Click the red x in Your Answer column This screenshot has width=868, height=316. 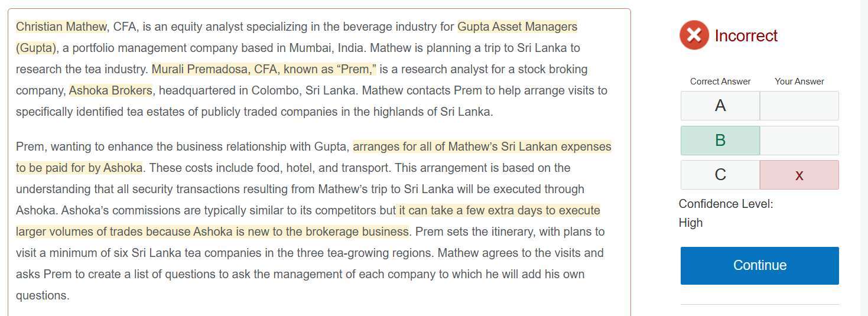(x=799, y=175)
